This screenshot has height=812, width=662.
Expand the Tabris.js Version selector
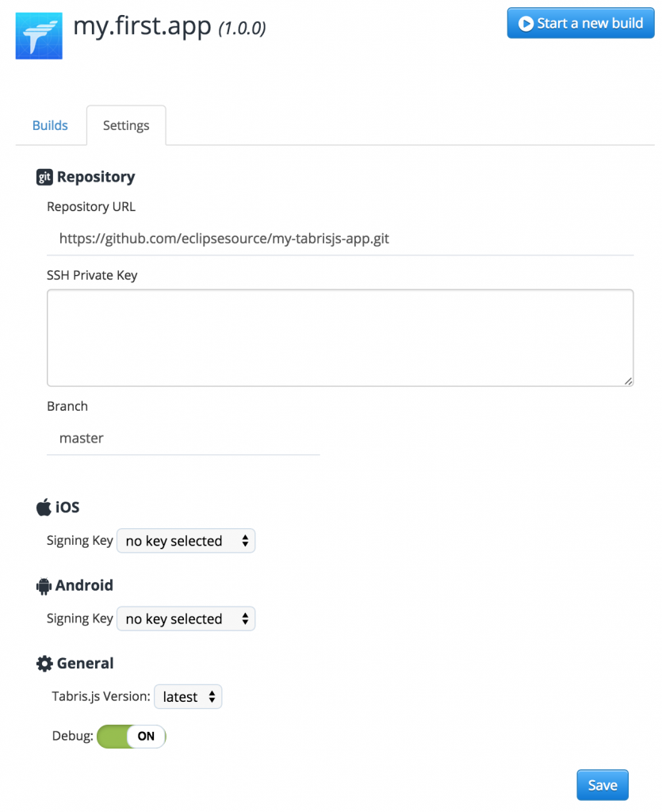coord(189,696)
